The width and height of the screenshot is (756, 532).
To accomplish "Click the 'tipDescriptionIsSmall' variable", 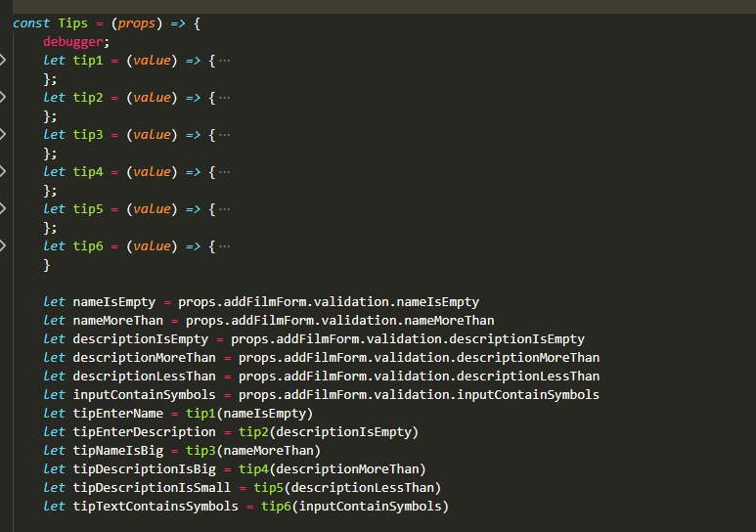I will (152, 488).
